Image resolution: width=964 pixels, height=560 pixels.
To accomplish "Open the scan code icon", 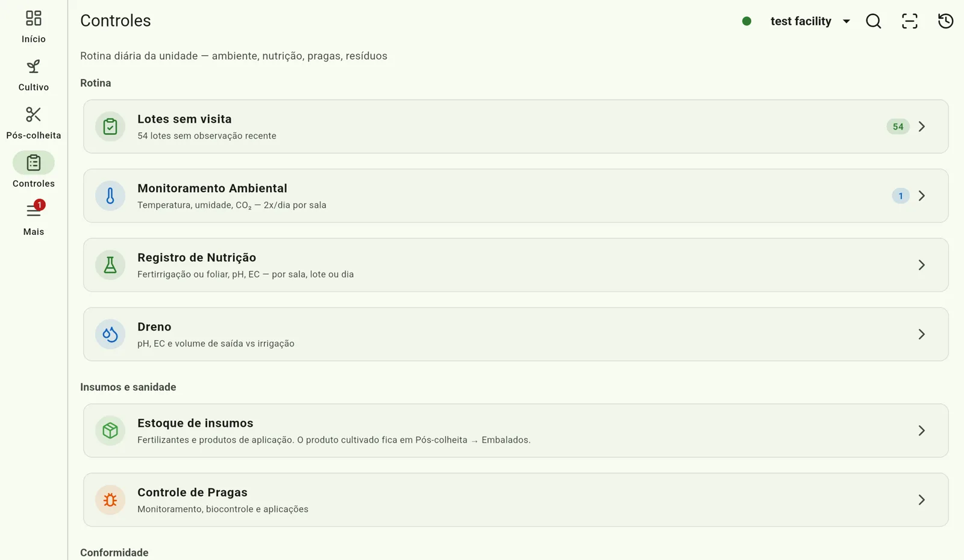I will coord(910,21).
